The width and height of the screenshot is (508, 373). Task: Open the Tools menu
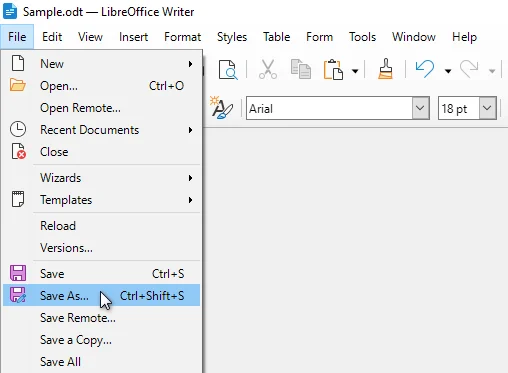pos(362,37)
